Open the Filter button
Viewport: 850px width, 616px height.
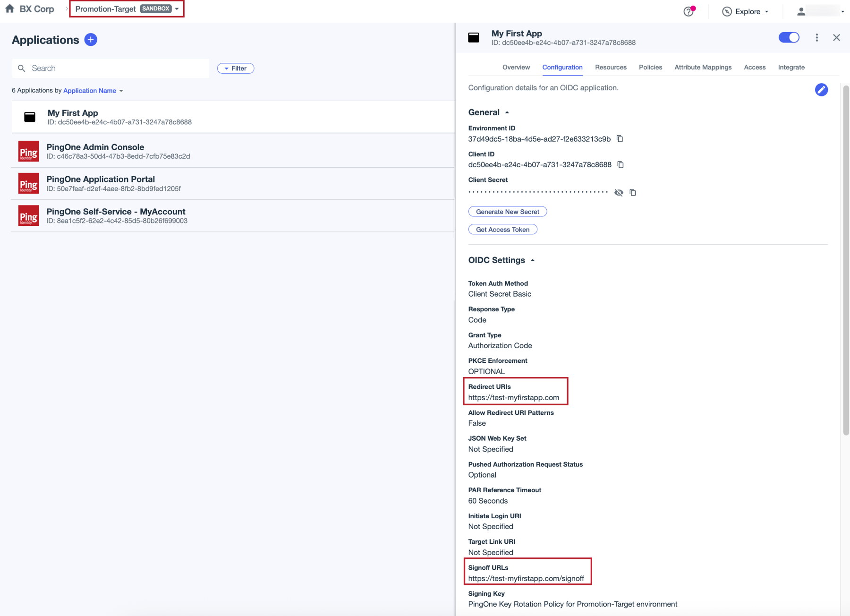pyautogui.click(x=236, y=68)
